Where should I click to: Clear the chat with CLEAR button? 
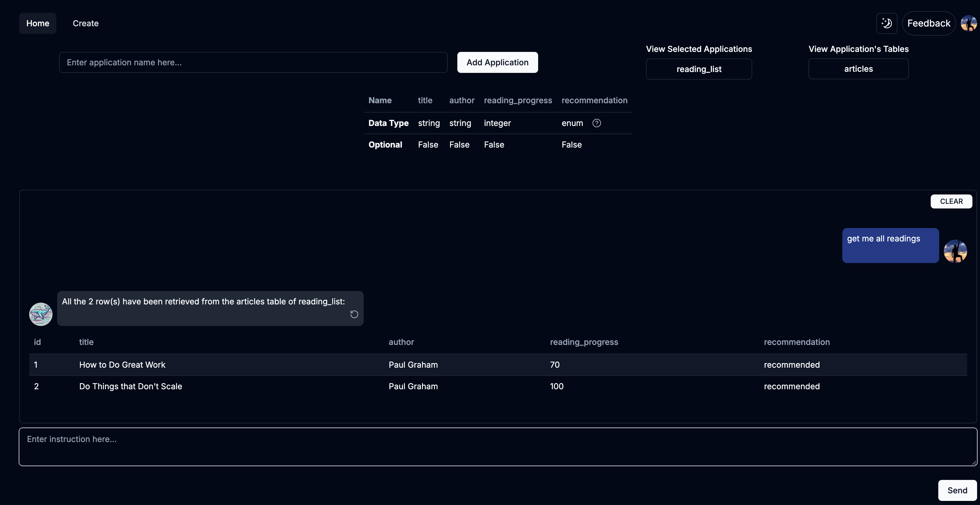click(951, 201)
